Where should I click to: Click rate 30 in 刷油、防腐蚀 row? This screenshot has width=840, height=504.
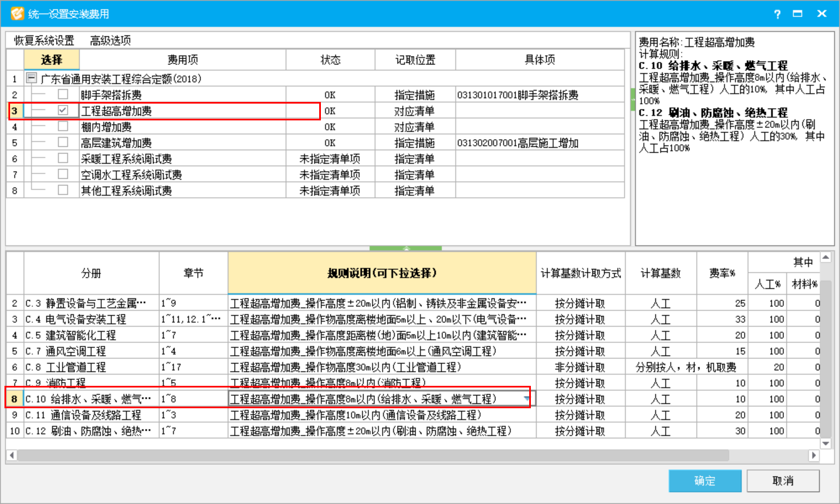tap(722, 431)
